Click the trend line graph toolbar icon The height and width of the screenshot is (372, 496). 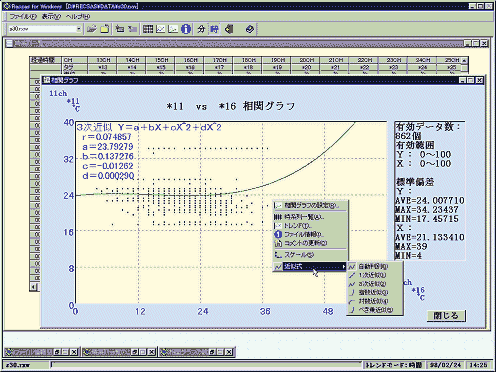point(160,29)
